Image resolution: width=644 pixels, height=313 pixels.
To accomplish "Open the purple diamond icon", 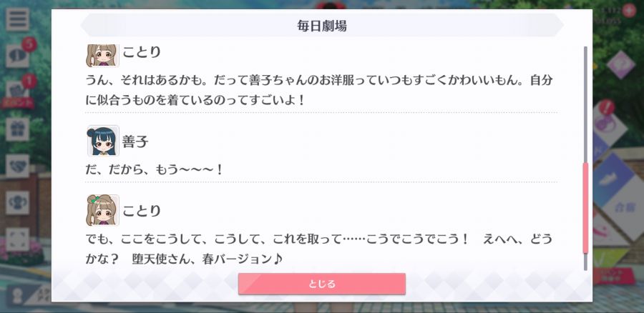I will [620, 64].
